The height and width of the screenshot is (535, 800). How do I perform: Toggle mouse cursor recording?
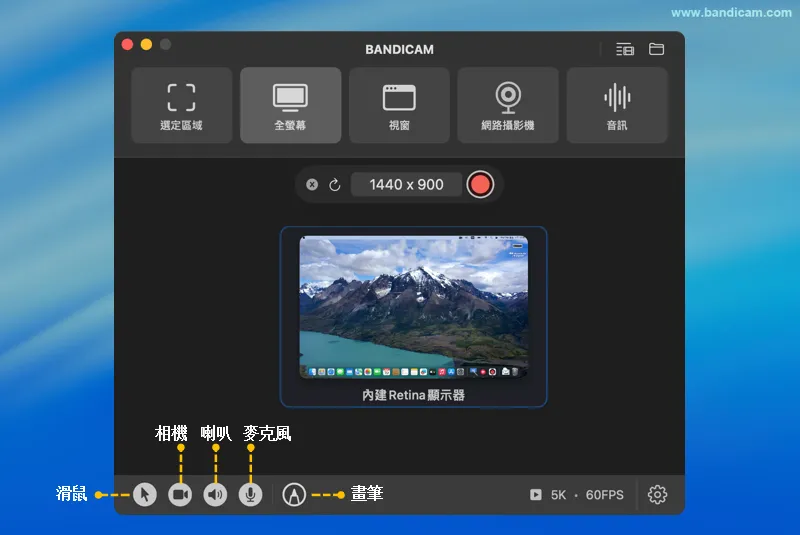pos(145,494)
